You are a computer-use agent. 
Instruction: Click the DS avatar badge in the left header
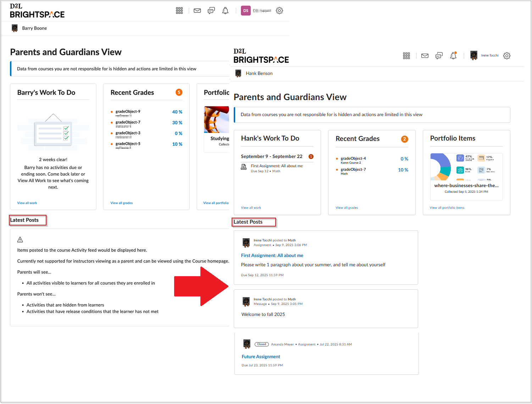point(245,10)
